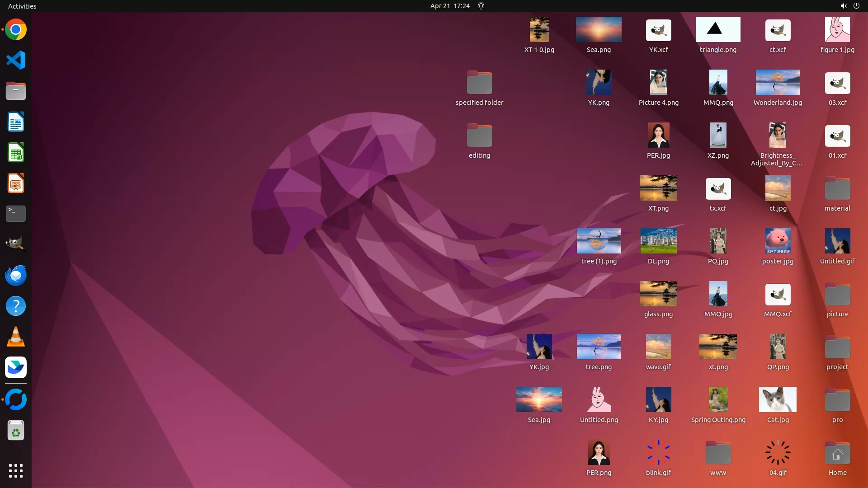Launch Thunderbird mail from dock
The width and height of the screenshot is (868, 488).
[16, 275]
